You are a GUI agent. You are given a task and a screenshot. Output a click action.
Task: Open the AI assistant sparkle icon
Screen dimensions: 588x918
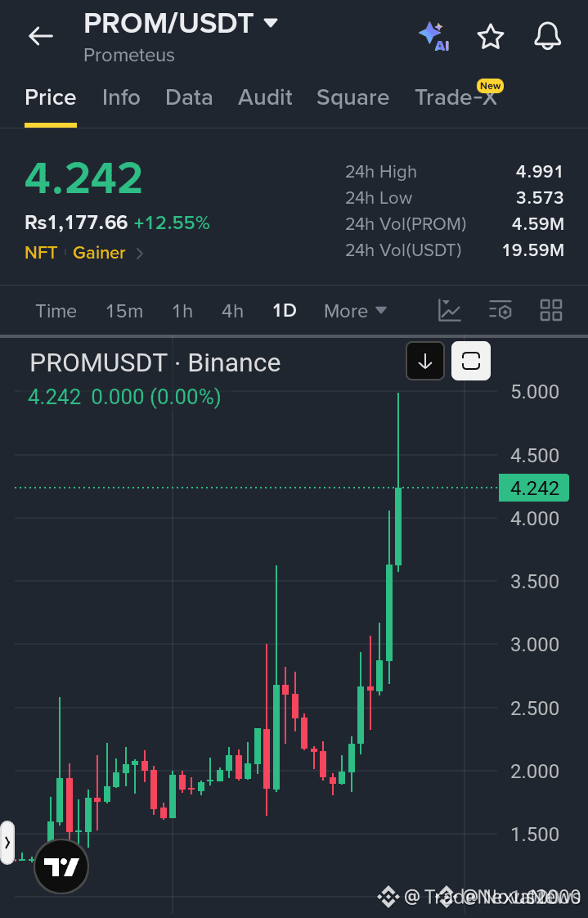click(434, 36)
